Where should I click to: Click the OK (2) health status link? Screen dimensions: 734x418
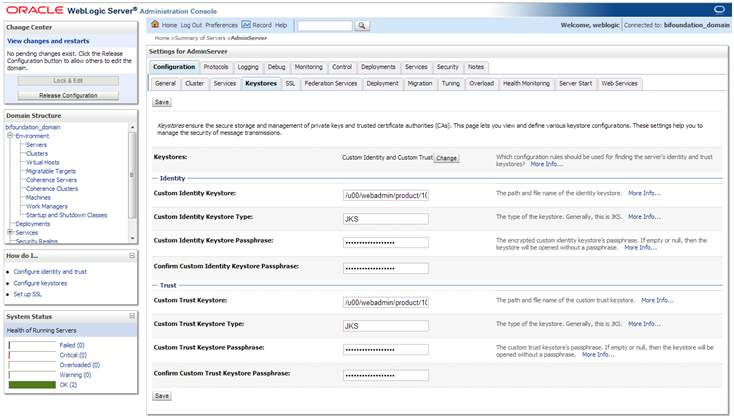68,385
